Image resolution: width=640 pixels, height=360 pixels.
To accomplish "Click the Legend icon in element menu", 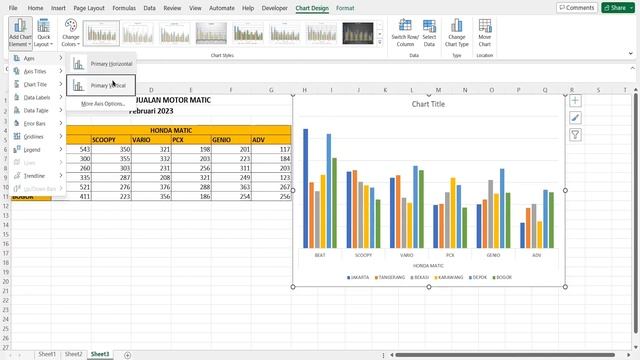I will tap(17, 150).
